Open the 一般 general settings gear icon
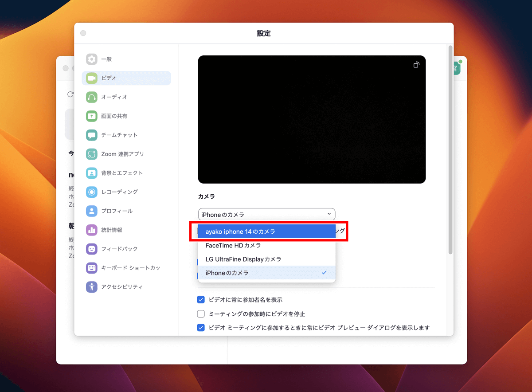 pyautogui.click(x=92, y=59)
